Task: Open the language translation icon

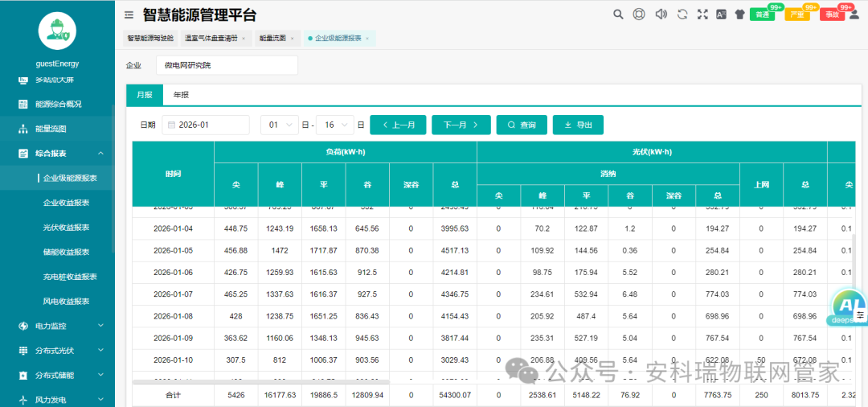Action: [721, 14]
